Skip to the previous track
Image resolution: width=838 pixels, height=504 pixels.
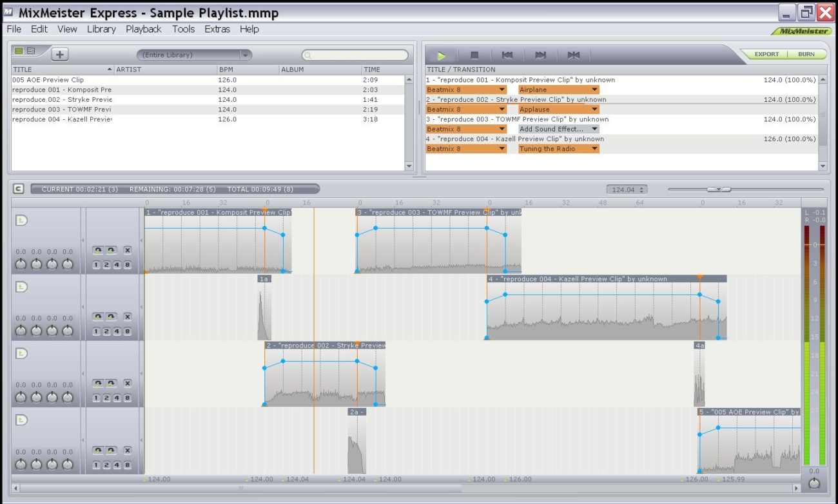tap(507, 56)
